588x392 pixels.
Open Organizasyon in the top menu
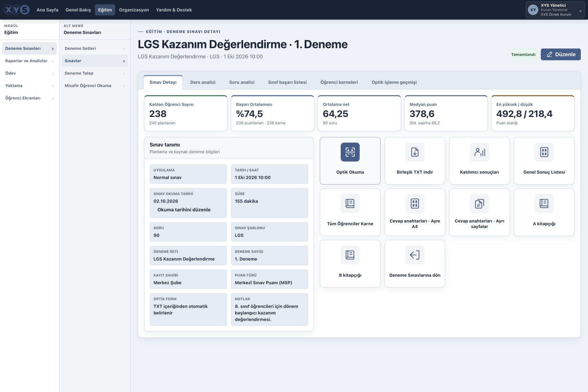[x=134, y=10]
